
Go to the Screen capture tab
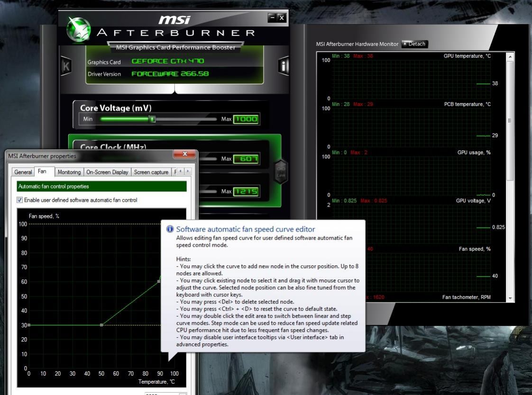point(151,172)
